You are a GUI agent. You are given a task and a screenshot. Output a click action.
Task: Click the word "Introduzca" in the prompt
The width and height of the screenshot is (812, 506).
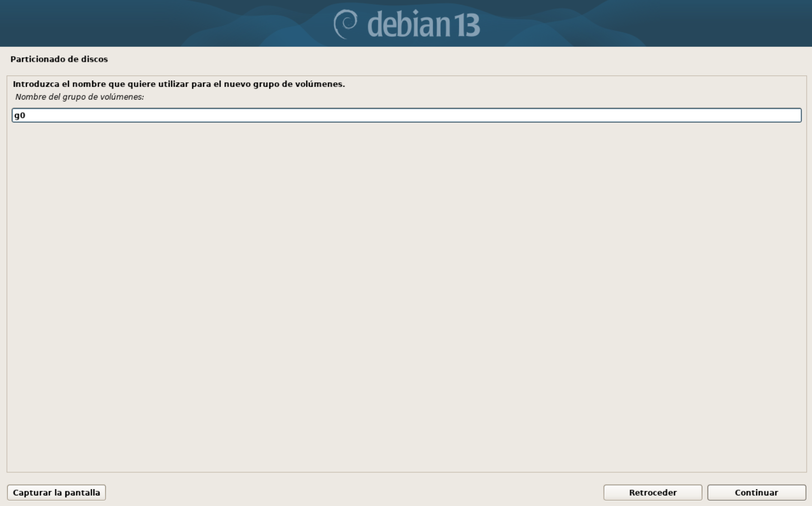(x=36, y=84)
